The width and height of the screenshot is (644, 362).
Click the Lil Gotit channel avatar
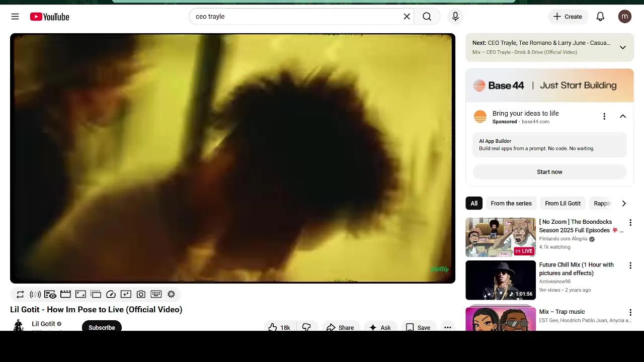click(19, 325)
